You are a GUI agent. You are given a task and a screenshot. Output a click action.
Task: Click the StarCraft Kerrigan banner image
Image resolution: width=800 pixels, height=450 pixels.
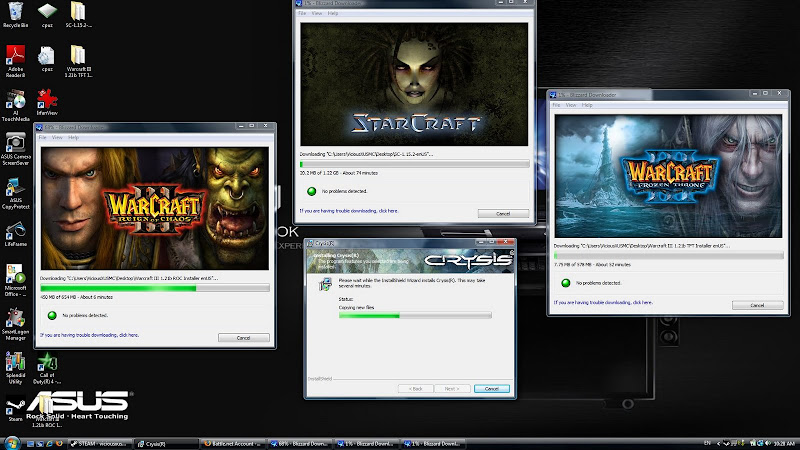point(414,84)
